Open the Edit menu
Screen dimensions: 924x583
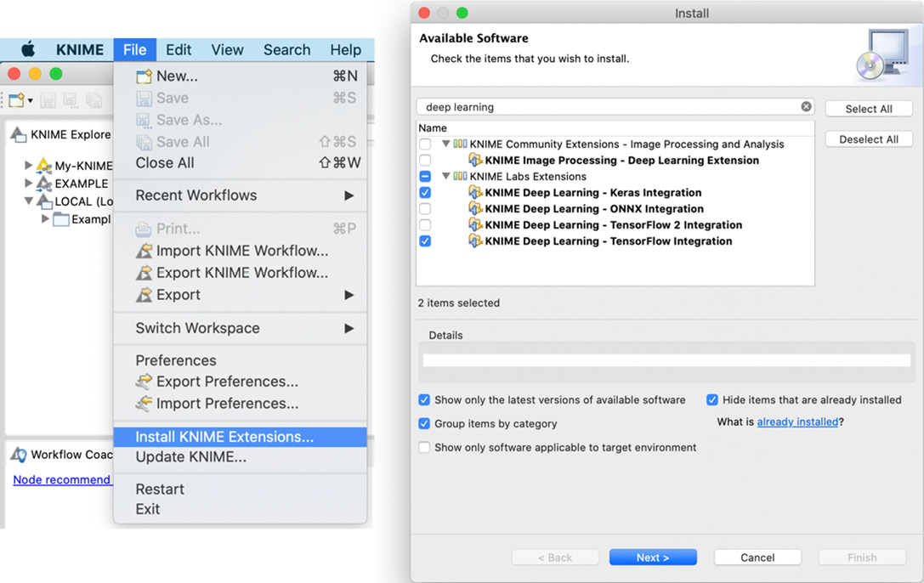pos(179,49)
